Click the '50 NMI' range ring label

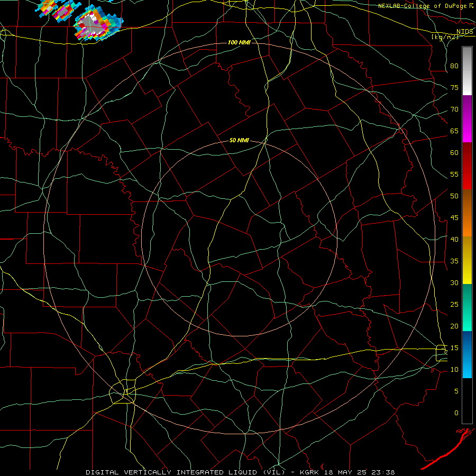pyautogui.click(x=239, y=140)
